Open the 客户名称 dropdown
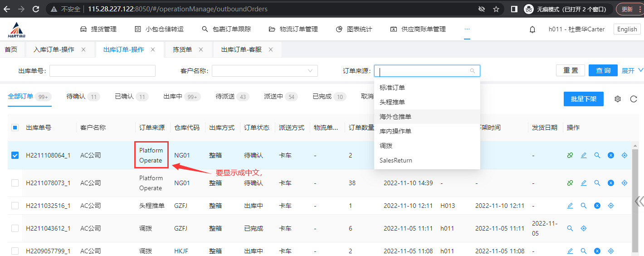Image resolution: width=644 pixels, height=256 pixels. point(264,71)
